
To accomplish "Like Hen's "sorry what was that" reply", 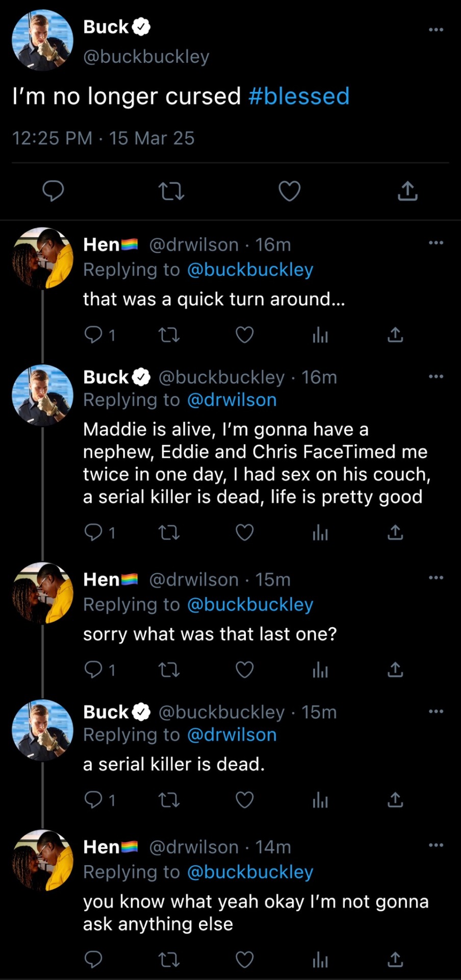I will (244, 669).
